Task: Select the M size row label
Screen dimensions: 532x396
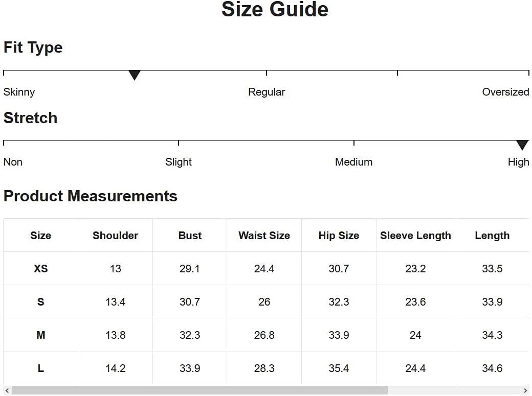Action: (41, 335)
